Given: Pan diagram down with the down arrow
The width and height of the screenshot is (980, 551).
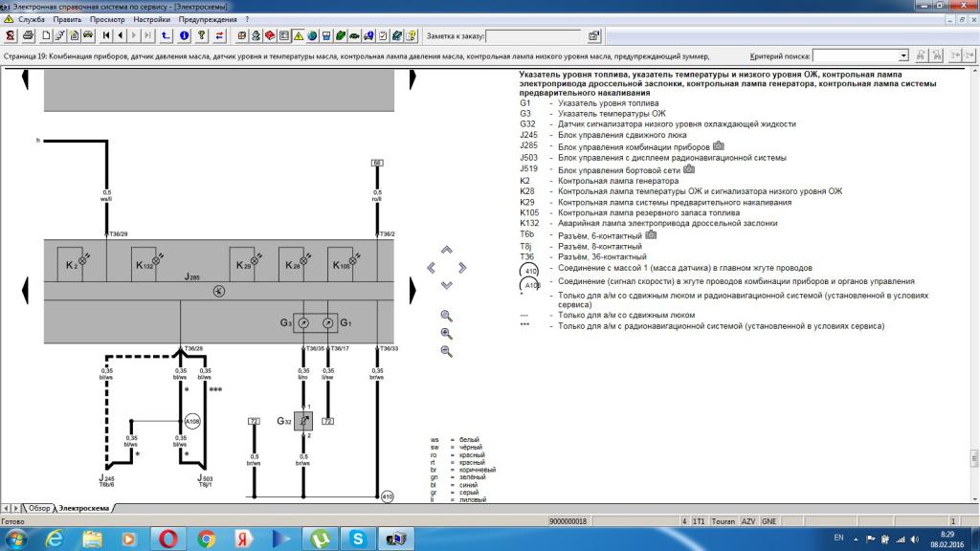Looking at the screenshot, I should (x=446, y=285).
